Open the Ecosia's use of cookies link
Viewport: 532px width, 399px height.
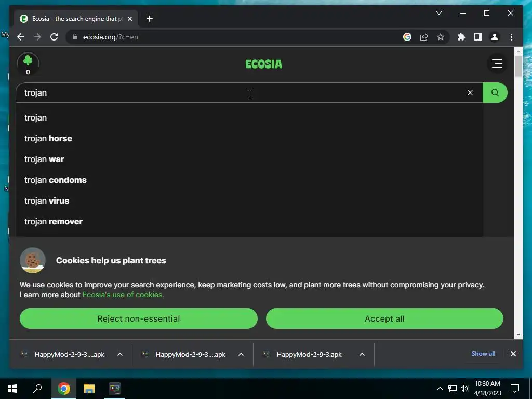click(x=123, y=295)
